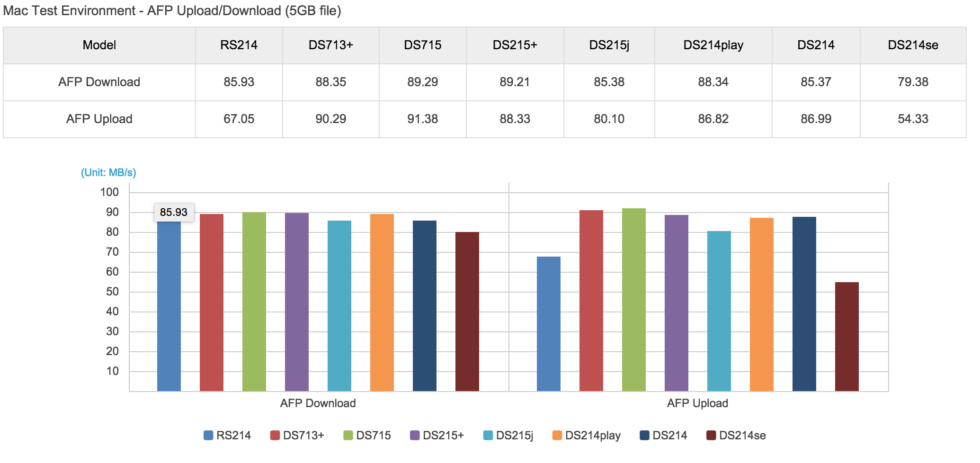
Task: Click the DS214 navy legend swatch
Action: 644,435
